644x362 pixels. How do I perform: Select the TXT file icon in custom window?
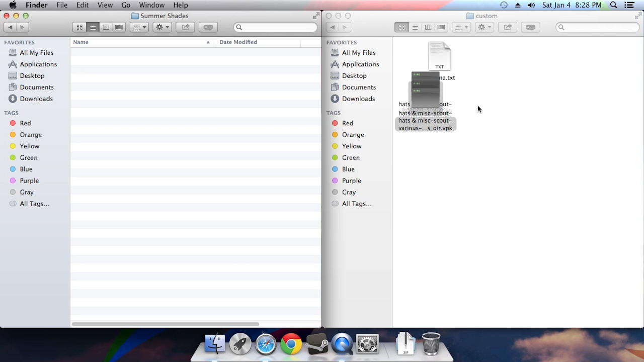(440, 56)
